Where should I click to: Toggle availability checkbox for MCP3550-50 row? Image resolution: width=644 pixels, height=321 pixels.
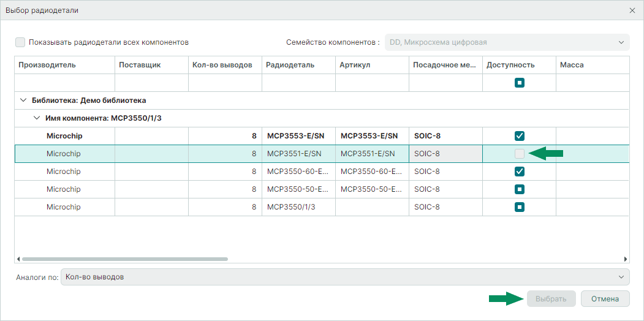pos(520,189)
